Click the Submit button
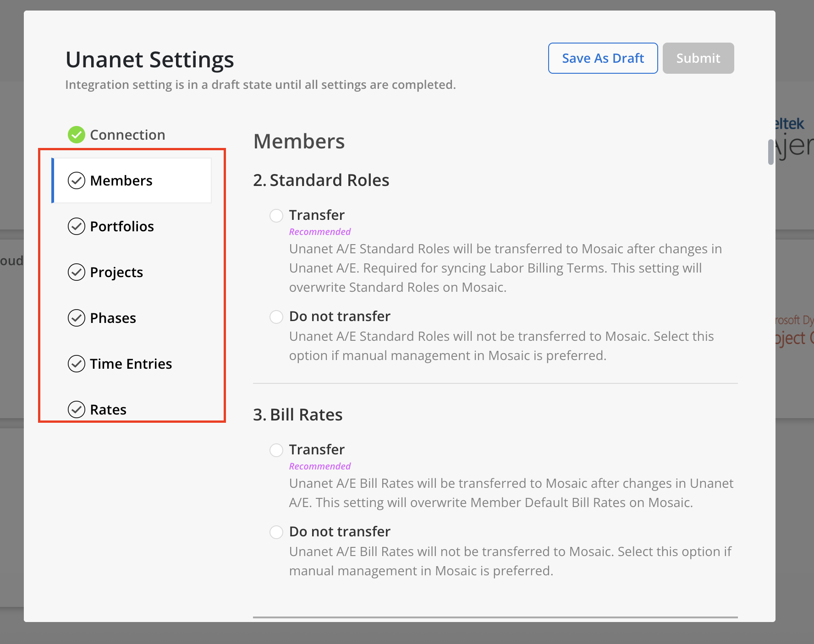Image resolution: width=814 pixels, height=644 pixels. click(698, 58)
